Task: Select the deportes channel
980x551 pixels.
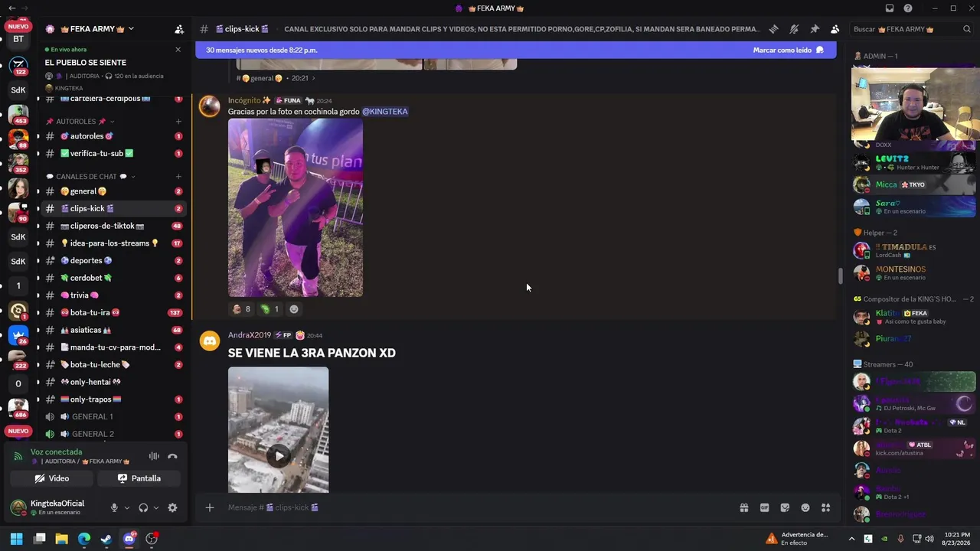Action: coord(113,261)
